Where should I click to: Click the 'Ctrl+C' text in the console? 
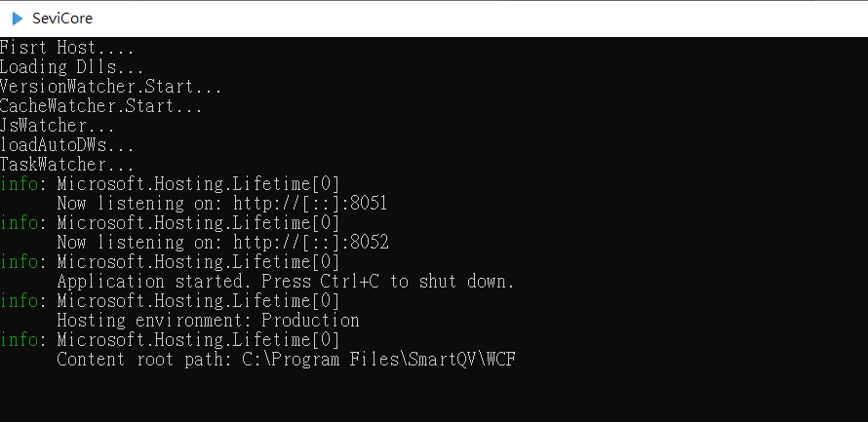(350, 282)
